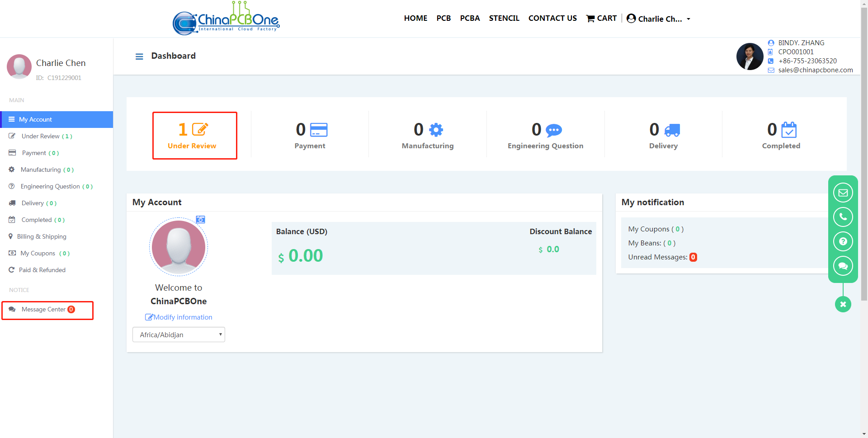Open the Delivery truck tile
This screenshot has height=438, width=868.
(663, 136)
